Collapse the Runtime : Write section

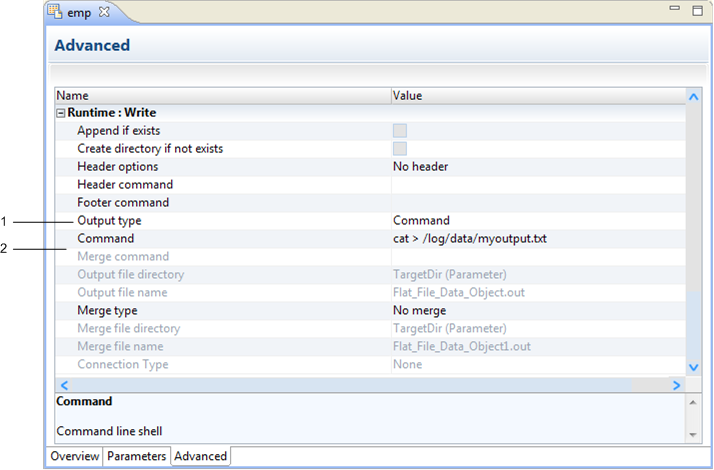click(x=61, y=113)
